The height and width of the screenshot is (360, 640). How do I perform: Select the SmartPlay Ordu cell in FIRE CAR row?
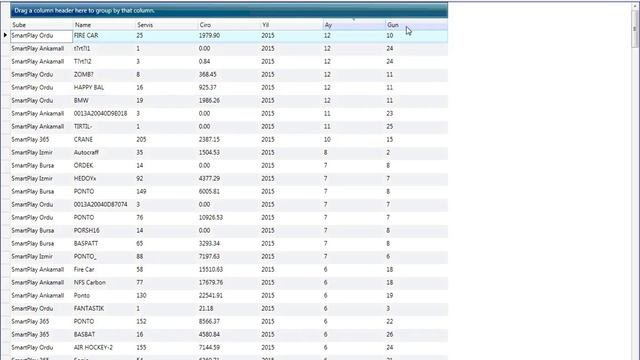(x=42, y=36)
